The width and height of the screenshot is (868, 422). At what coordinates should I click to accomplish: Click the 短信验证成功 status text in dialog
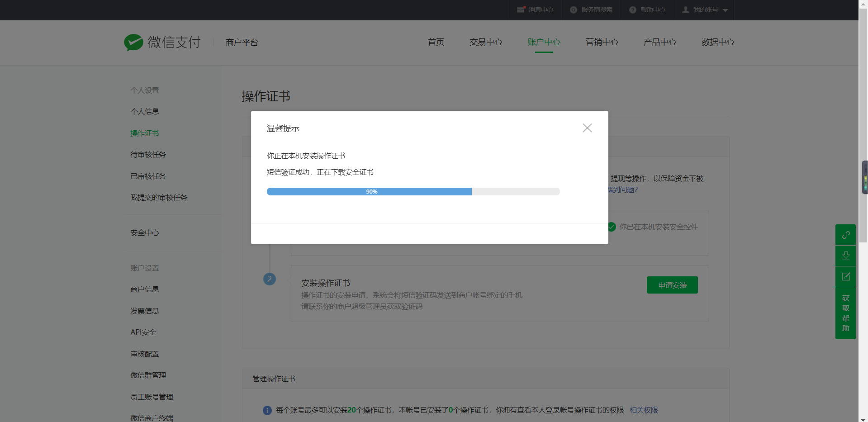(320, 172)
